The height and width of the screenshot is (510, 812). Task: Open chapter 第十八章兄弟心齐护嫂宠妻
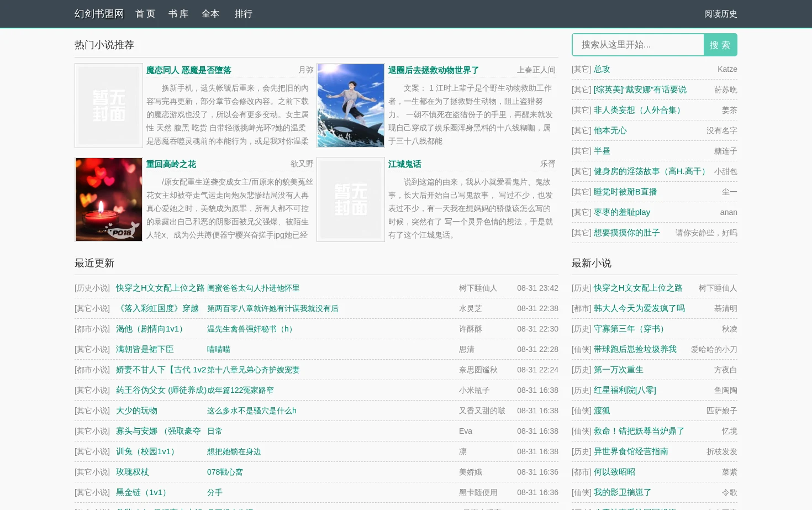pyautogui.click(x=254, y=370)
